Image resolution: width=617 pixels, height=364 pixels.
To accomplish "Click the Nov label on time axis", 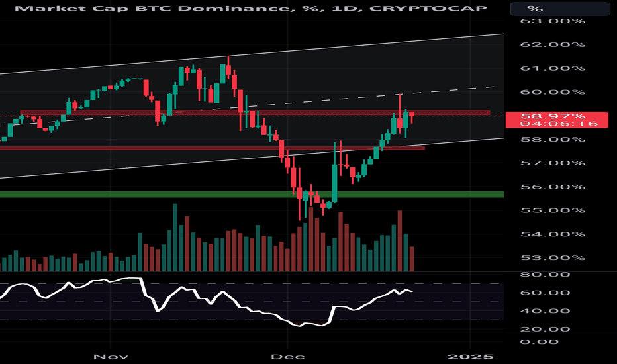I will pyautogui.click(x=111, y=357).
